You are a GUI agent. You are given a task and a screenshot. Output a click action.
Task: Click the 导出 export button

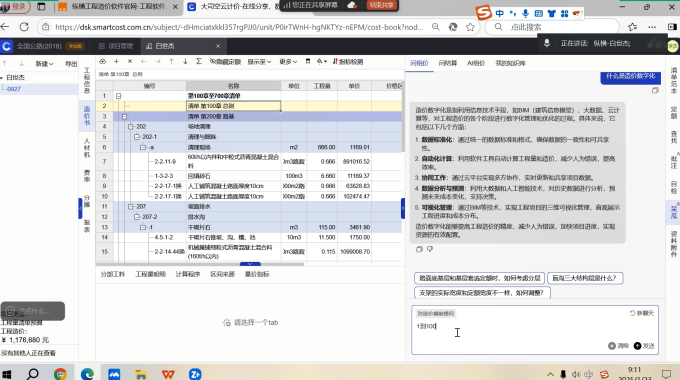(71, 64)
